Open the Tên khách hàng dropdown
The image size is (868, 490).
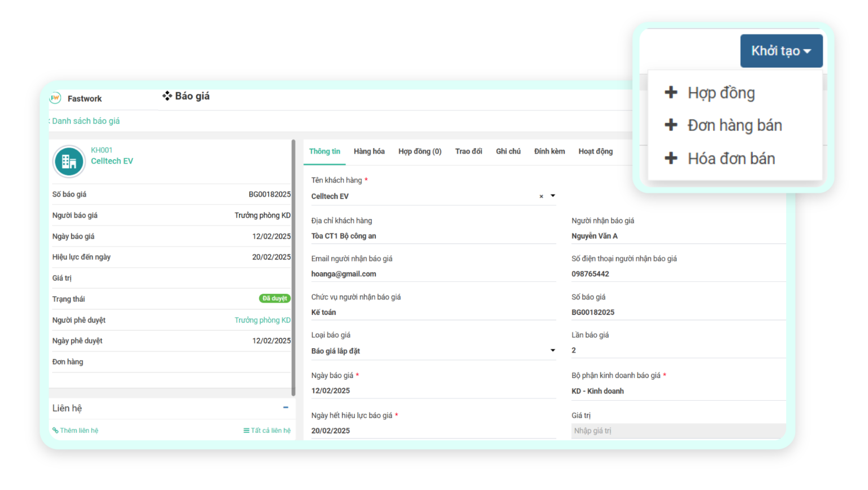(553, 196)
